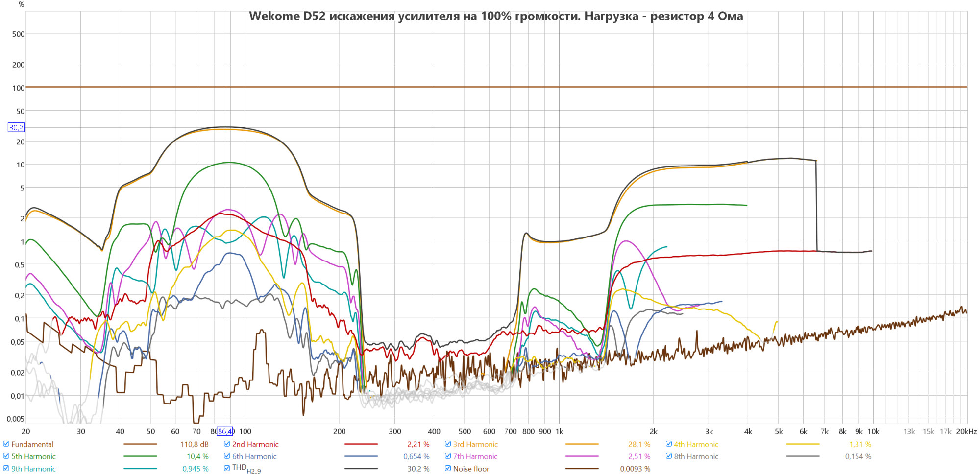Toggle the 5th Harmonic checkbox
Image resolution: width=980 pixels, height=475 pixels.
[6, 456]
